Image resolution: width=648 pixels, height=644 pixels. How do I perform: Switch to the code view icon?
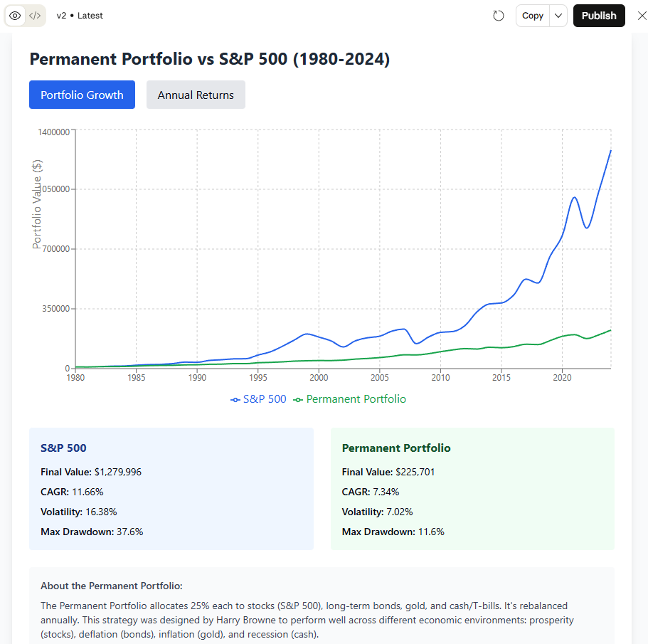click(x=35, y=16)
